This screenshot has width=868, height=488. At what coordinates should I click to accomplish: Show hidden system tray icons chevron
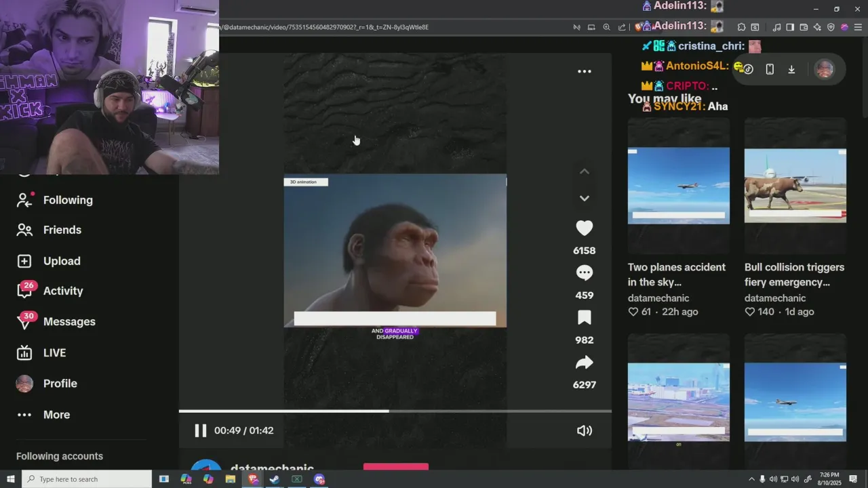pyautogui.click(x=751, y=479)
